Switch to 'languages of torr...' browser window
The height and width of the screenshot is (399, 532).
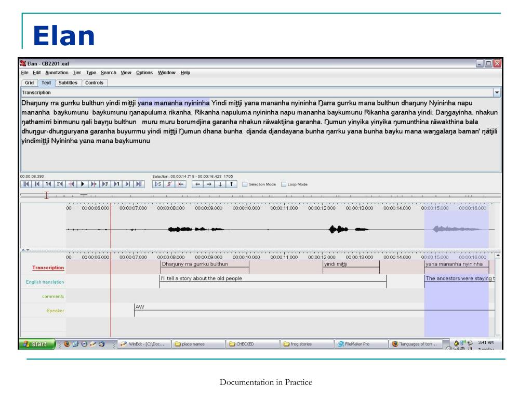[x=416, y=344]
